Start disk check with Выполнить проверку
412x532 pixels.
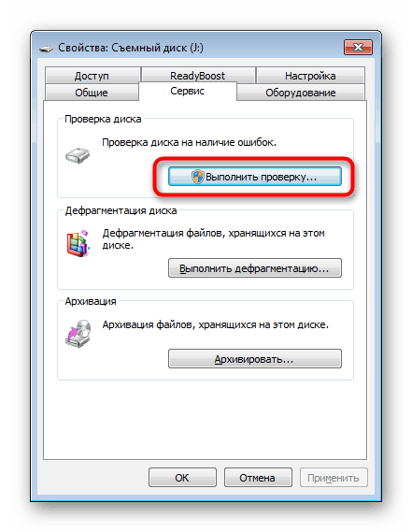coord(255,177)
